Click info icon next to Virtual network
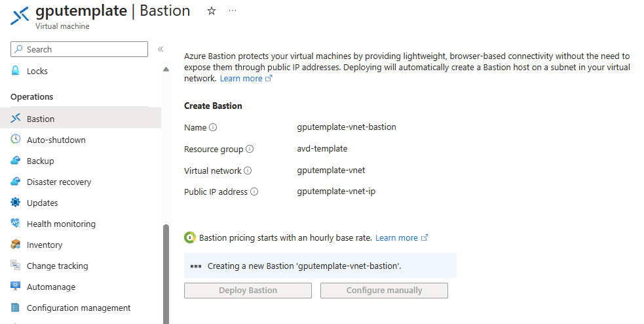The image size is (644, 324). 248,171
